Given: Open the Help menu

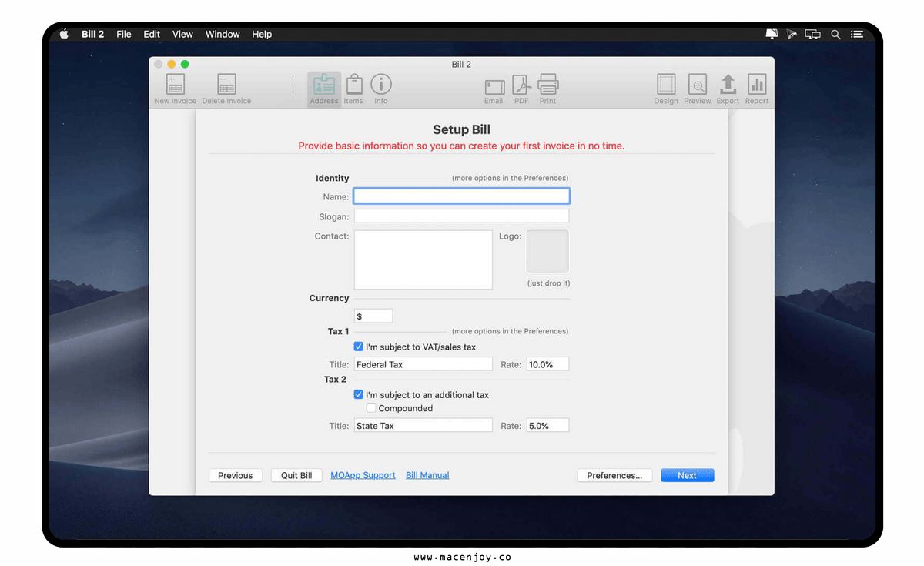Looking at the screenshot, I should point(262,35).
